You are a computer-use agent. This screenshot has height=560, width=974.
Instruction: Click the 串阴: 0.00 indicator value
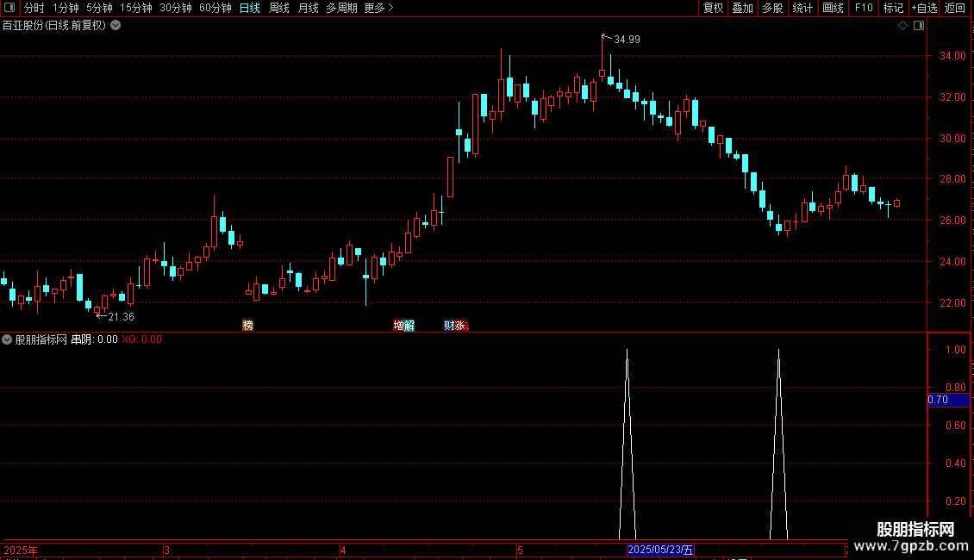95,339
